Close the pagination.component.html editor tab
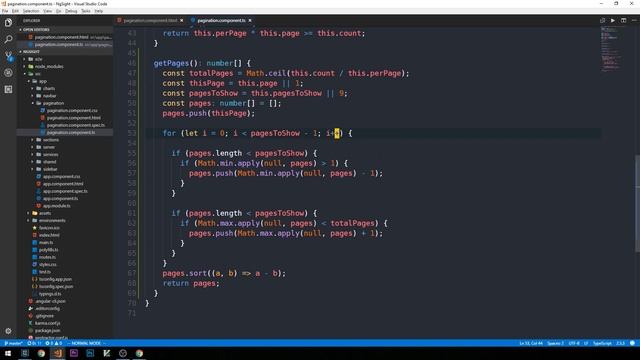This screenshot has height=360, width=640. pos(182,20)
